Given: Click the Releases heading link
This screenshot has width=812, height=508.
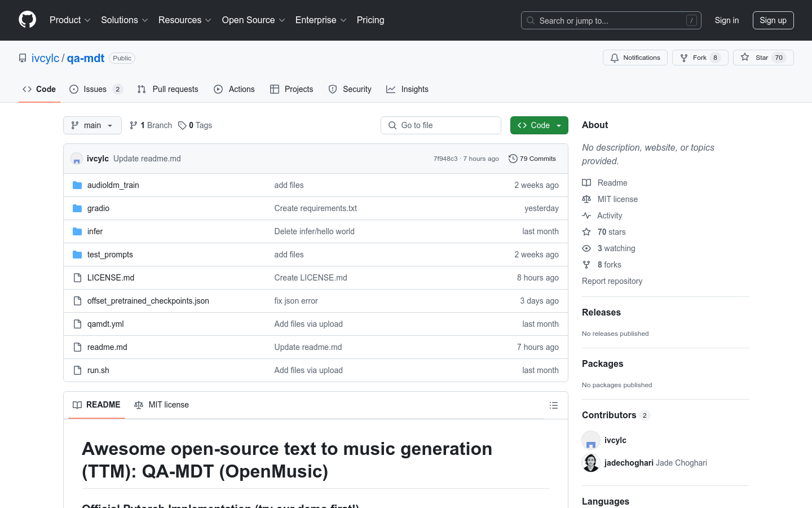Looking at the screenshot, I should tap(601, 312).
